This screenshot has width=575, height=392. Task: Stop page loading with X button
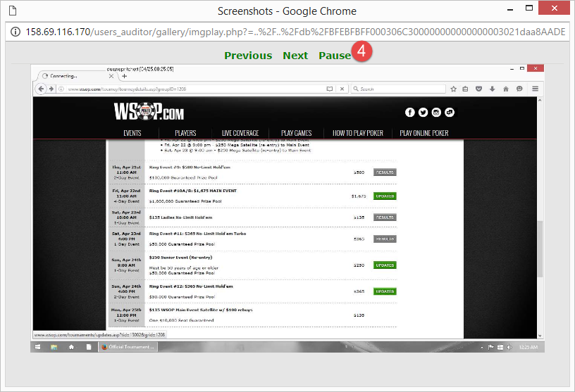342,89
